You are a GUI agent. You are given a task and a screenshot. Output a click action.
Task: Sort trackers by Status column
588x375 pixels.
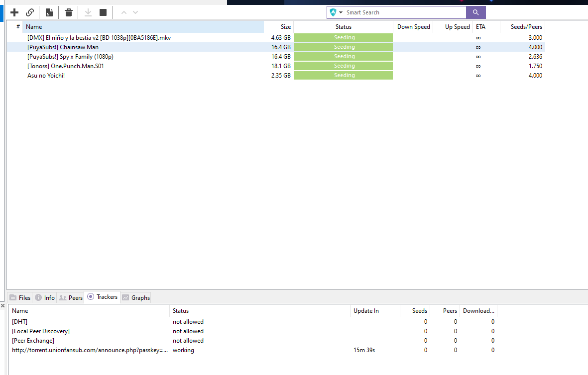coord(259,311)
